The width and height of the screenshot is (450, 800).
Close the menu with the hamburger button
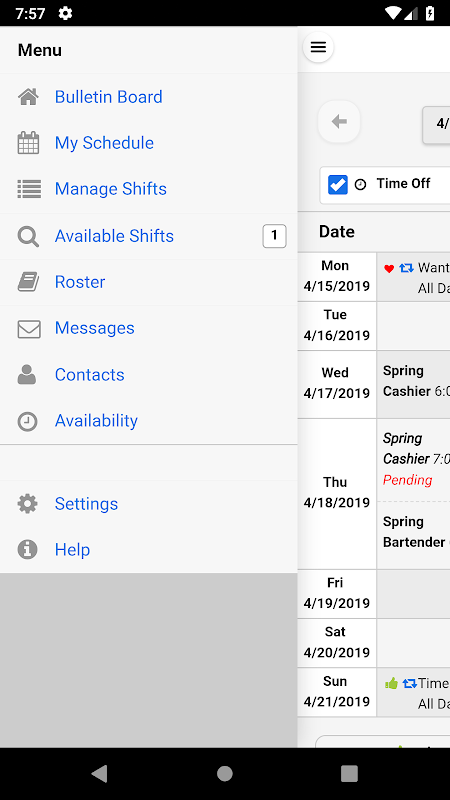tap(318, 47)
